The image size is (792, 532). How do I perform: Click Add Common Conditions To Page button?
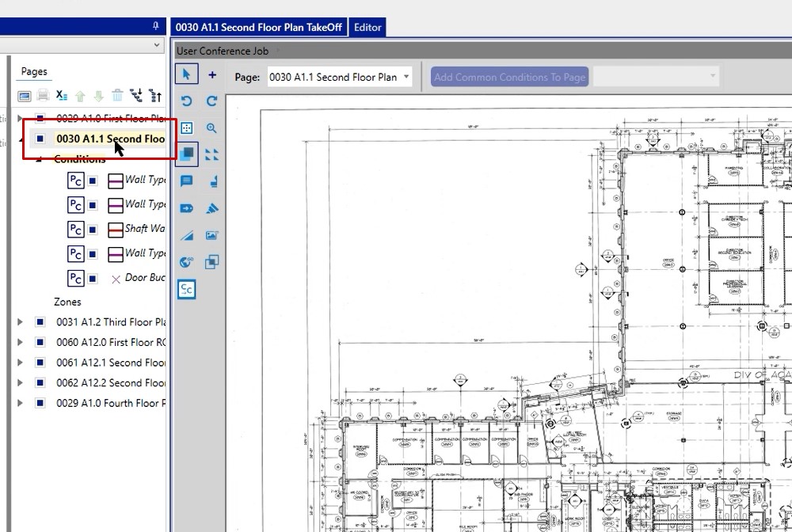pos(510,77)
